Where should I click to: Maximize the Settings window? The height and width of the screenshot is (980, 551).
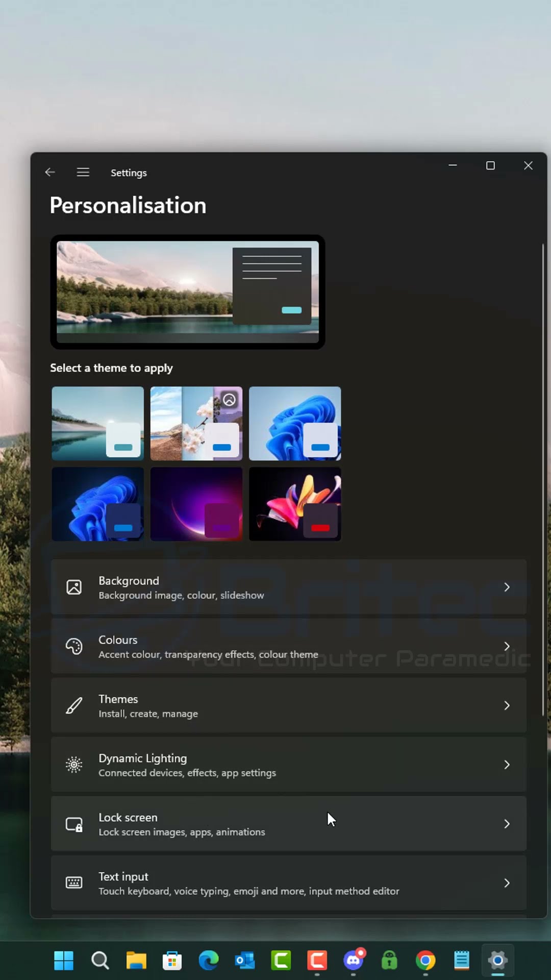(x=490, y=165)
